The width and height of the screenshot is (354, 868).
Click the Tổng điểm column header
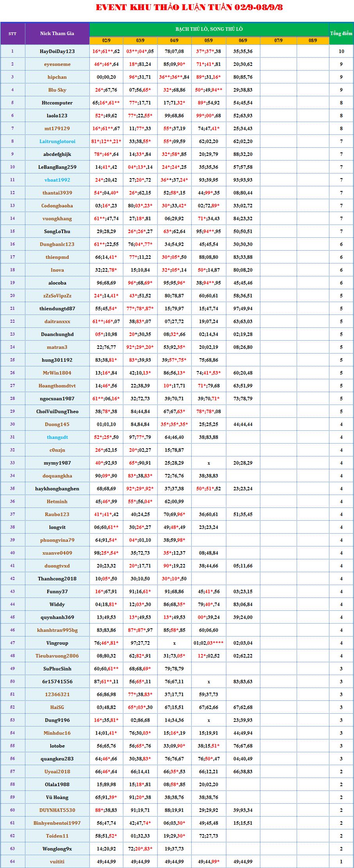[341, 34]
